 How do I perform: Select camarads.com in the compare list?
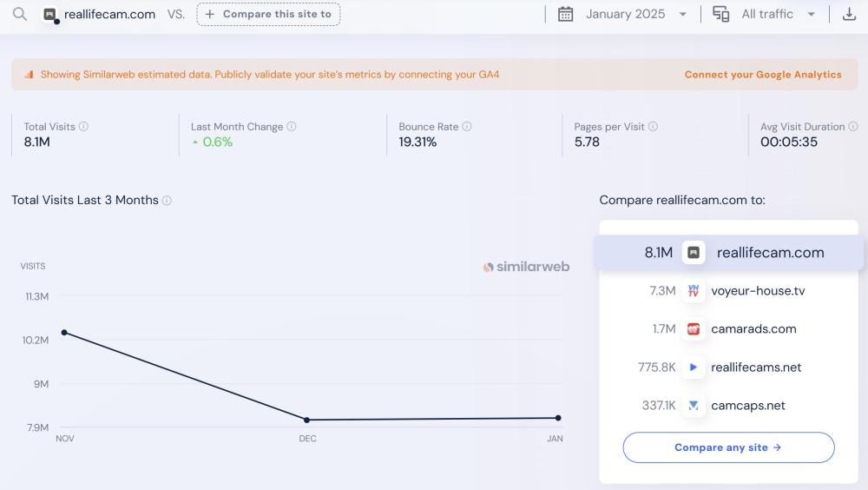pos(753,329)
